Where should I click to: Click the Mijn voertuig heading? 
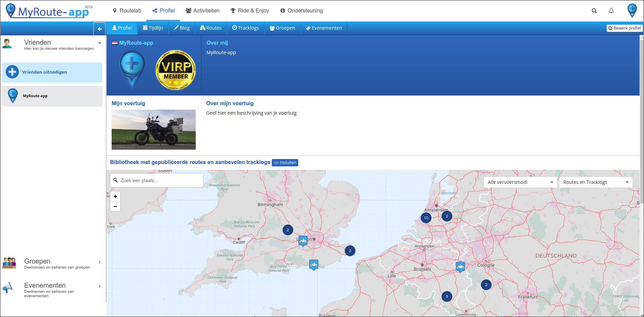[128, 104]
